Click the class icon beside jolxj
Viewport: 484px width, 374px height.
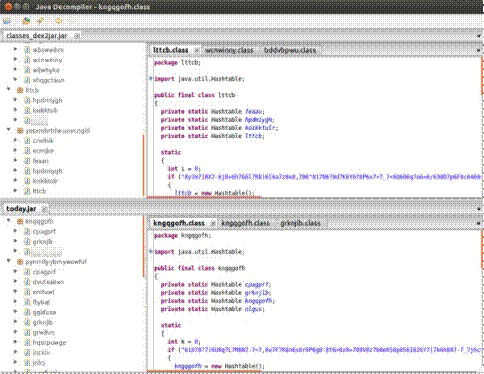tap(27, 362)
